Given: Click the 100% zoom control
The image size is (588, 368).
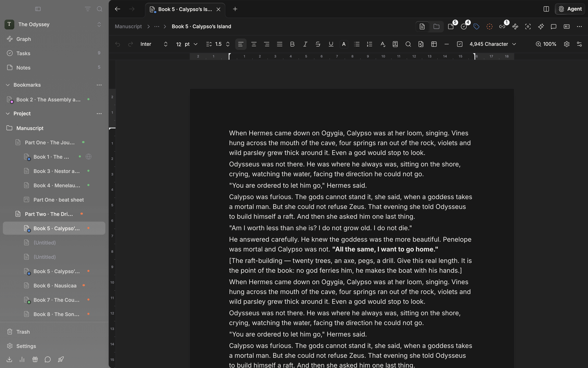Looking at the screenshot, I should click(546, 44).
